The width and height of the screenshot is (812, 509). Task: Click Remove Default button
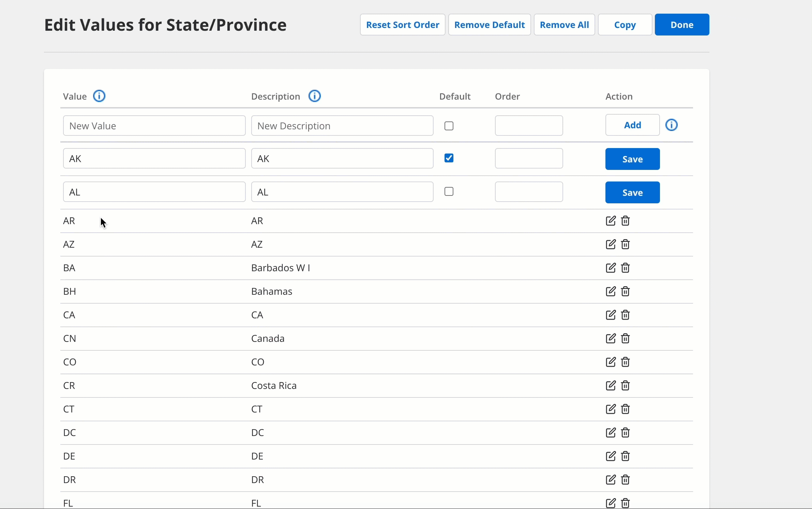[x=490, y=25]
